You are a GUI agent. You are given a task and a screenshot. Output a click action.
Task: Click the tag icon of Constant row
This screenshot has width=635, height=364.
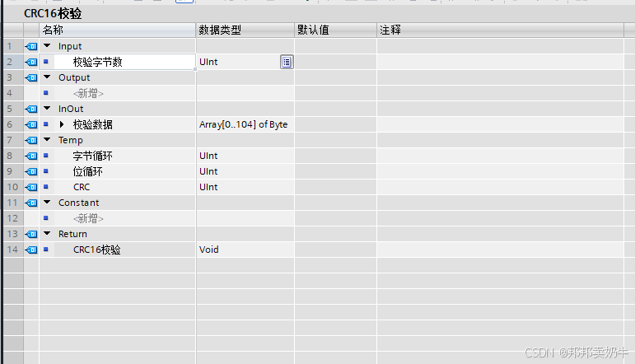(x=31, y=203)
